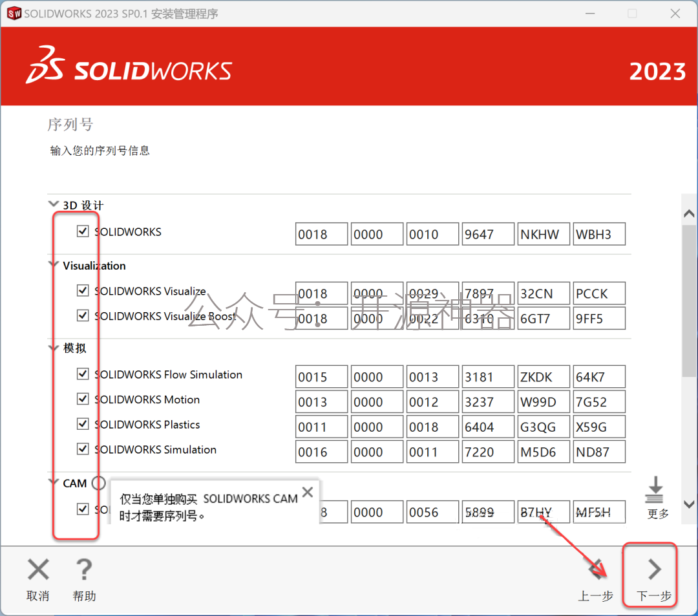The width and height of the screenshot is (698, 616).
Task: Click Visualize serial field 32CN
Action: coord(544,293)
